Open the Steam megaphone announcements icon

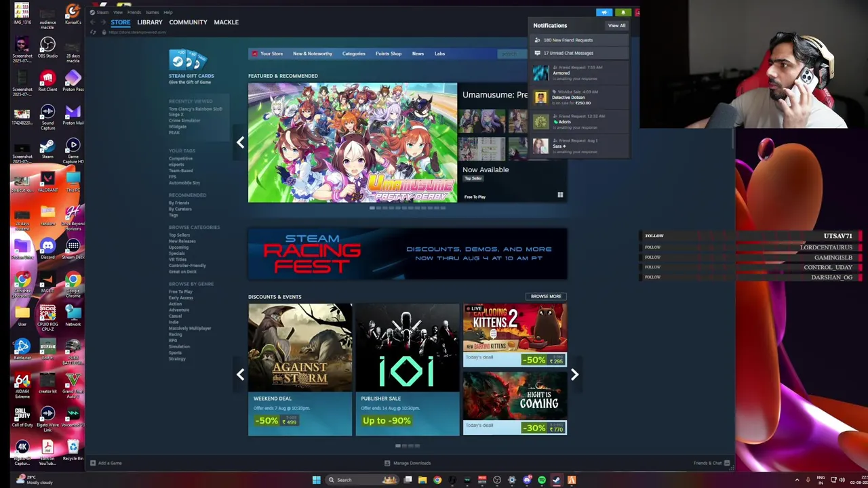[604, 12]
